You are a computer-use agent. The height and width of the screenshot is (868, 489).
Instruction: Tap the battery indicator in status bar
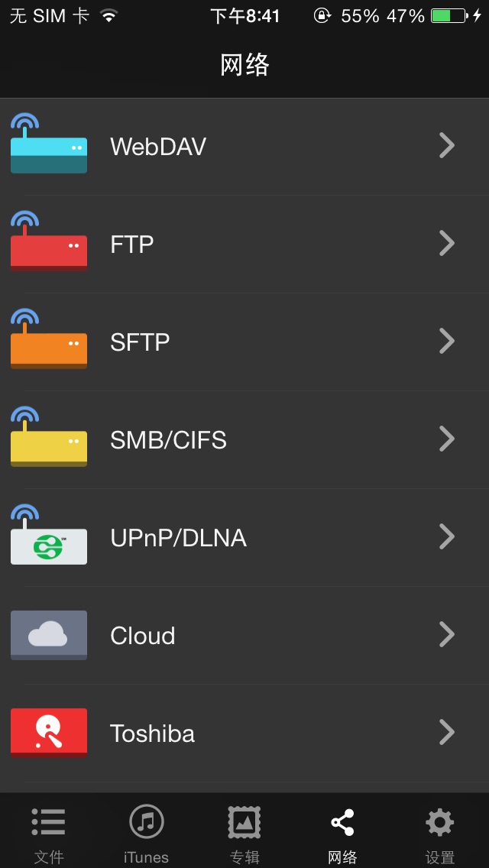point(449,16)
